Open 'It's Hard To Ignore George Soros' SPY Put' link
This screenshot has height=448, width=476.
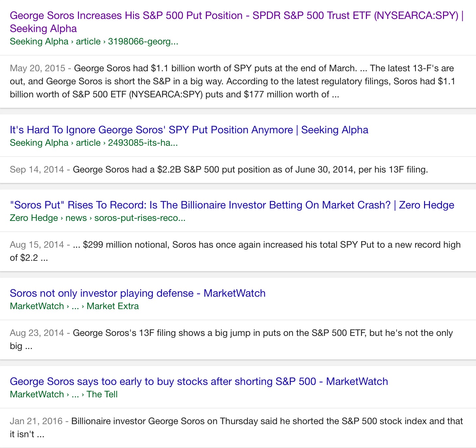pyautogui.click(x=189, y=130)
